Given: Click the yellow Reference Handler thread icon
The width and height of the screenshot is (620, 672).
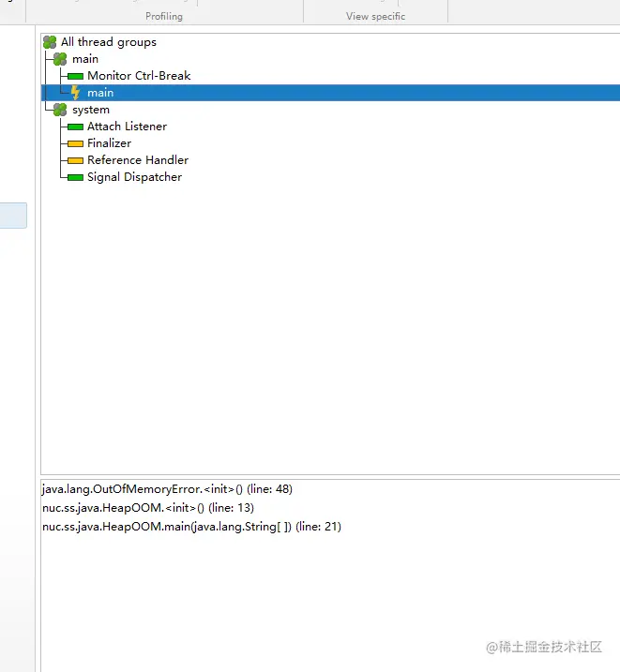Looking at the screenshot, I should click(x=75, y=160).
